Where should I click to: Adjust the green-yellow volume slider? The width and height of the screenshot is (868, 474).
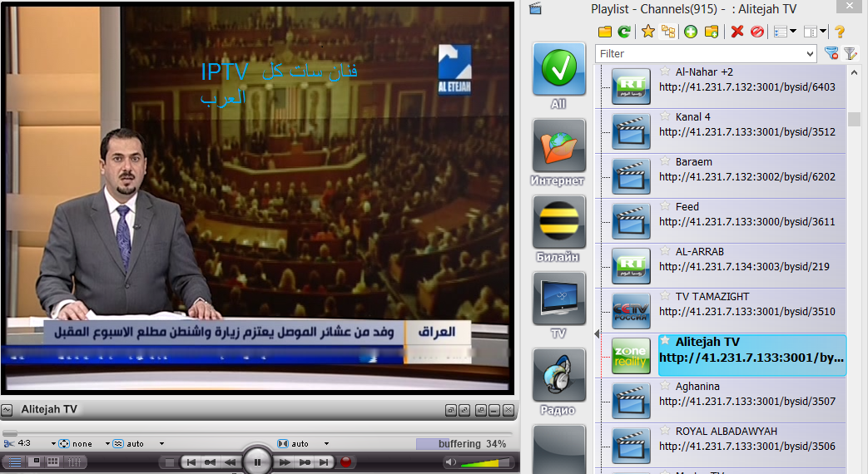[487, 462]
